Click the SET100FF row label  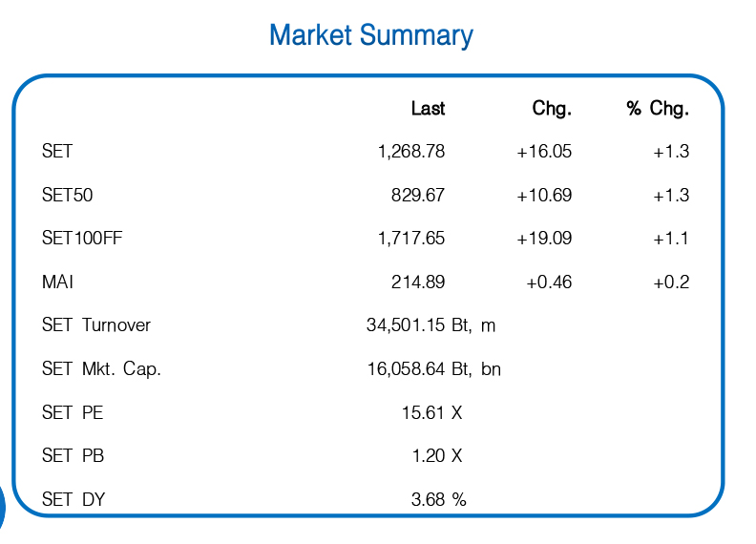[82, 239]
